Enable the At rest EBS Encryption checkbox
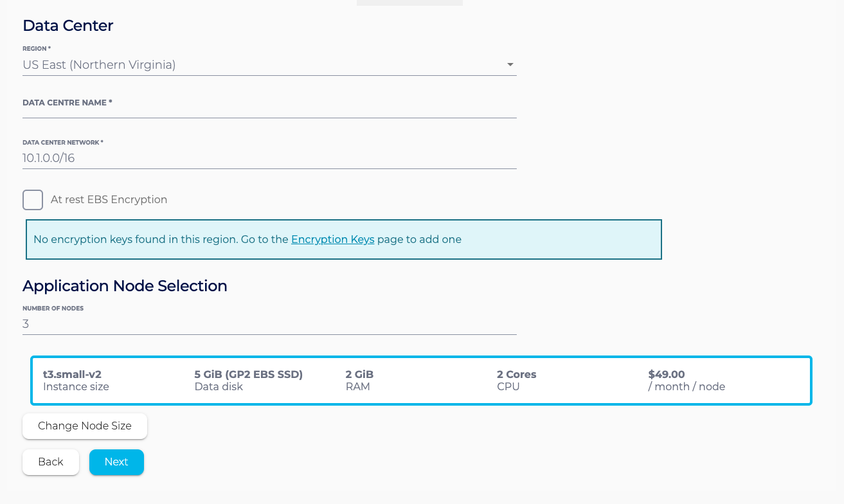The width and height of the screenshot is (844, 504). click(x=33, y=200)
